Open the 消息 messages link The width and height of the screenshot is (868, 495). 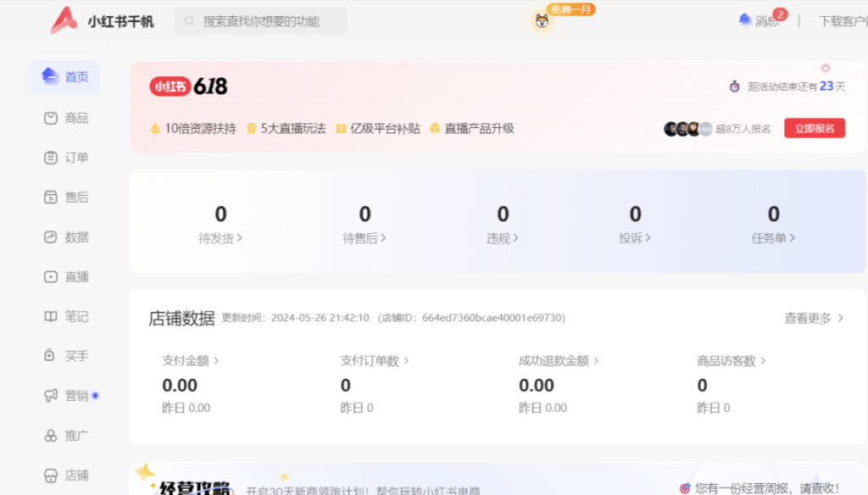point(766,21)
